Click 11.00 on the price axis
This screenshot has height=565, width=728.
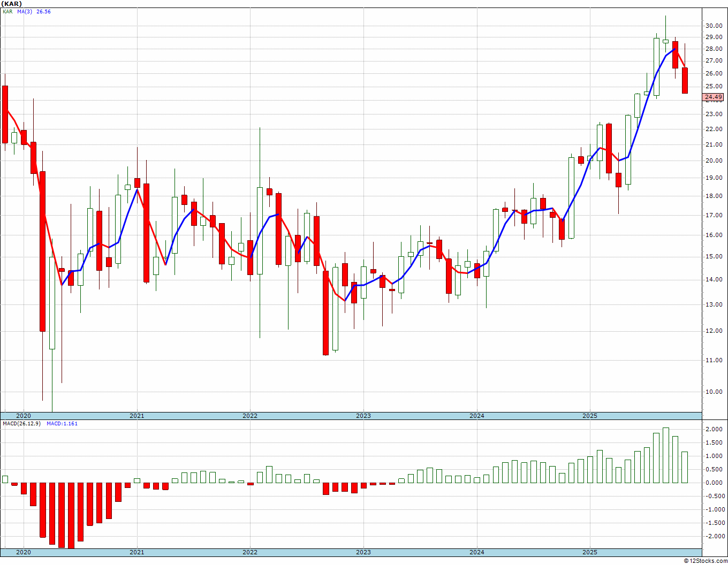713,361
